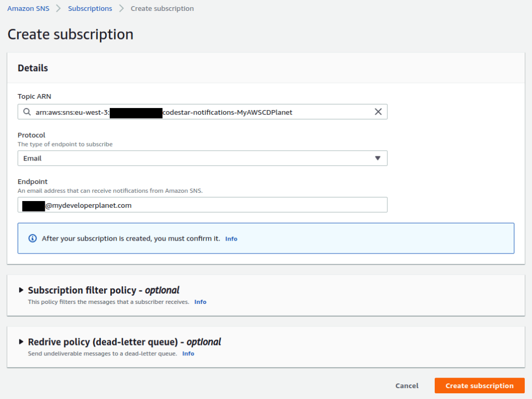Navigate to Subscriptions breadcrumb
Image resolution: width=532 pixels, height=399 pixels.
coord(90,8)
